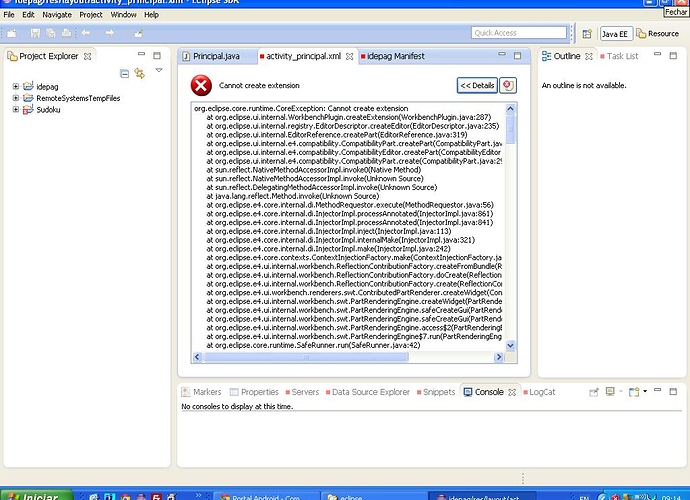Minimize the Project Explorer panel
Image resolution: width=690 pixels, height=500 pixels.
(141, 54)
